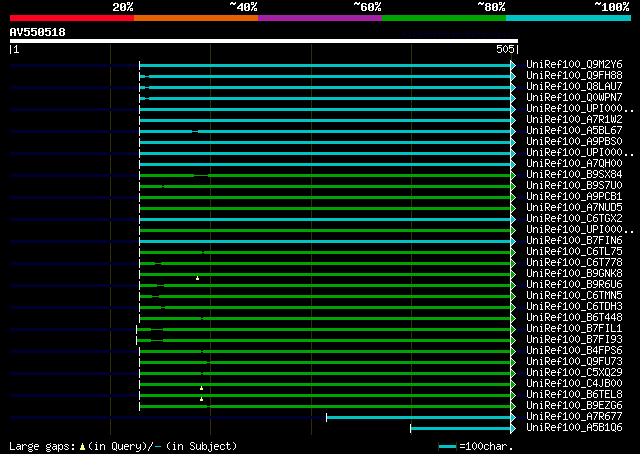
Task: Click the Large gaps legend text
Action: pos(123,446)
